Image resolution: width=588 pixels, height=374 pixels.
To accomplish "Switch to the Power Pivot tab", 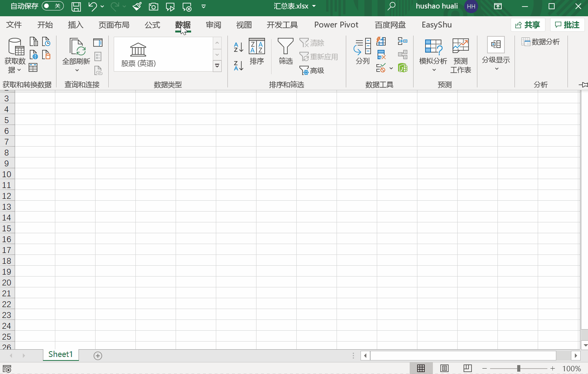I will [x=336, y=24].
